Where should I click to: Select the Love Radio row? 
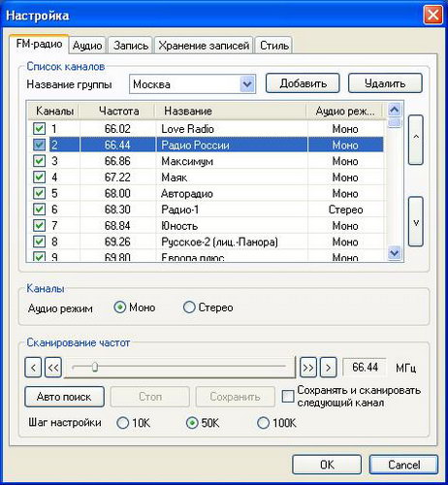(206, 129)
